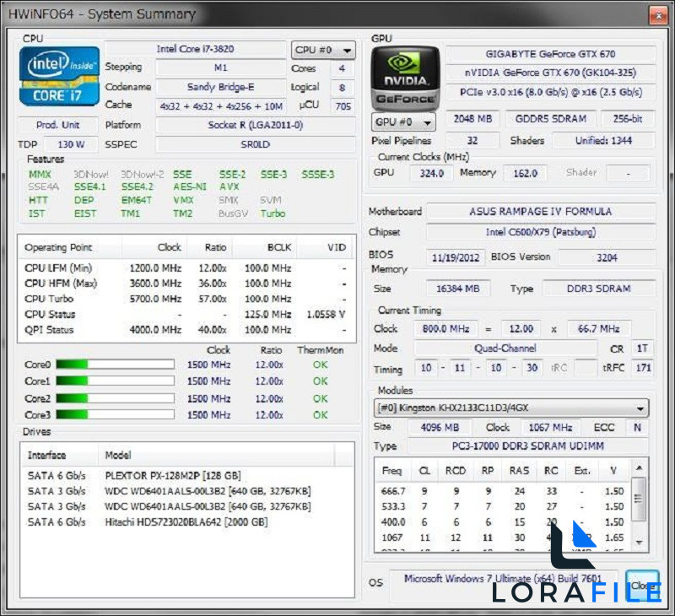Click the M1 stepping field
This screenshot has height=616, width=675.
coord(221,68)
